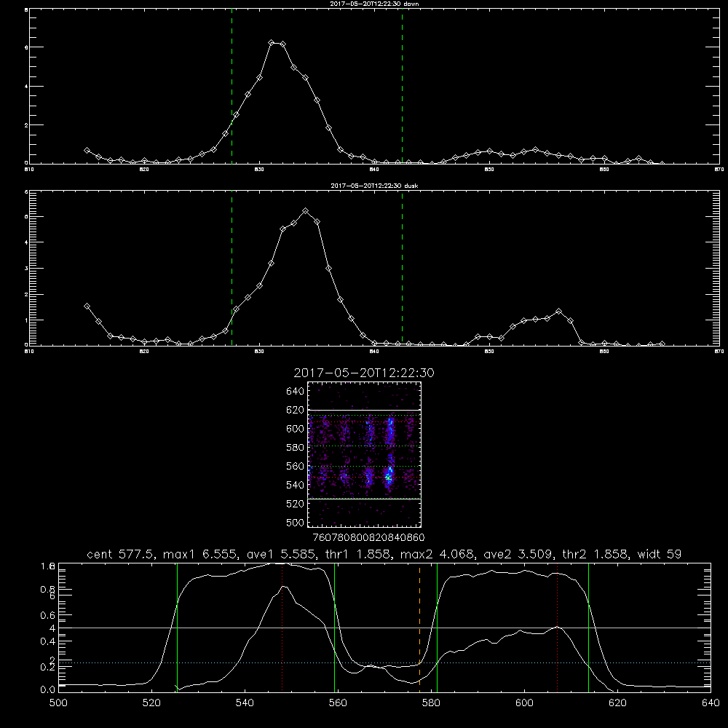This screenshot has height=728, width=728.
Task: Click the dawn plot title text
Action: click(x=374, y=4)
